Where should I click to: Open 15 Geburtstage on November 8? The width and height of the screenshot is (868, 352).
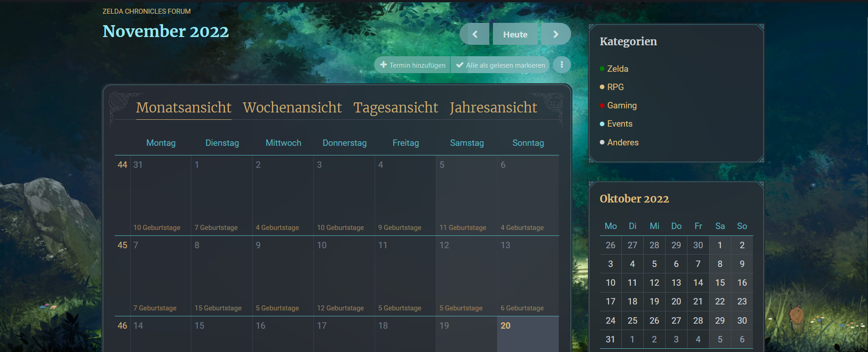pos(218,308)
